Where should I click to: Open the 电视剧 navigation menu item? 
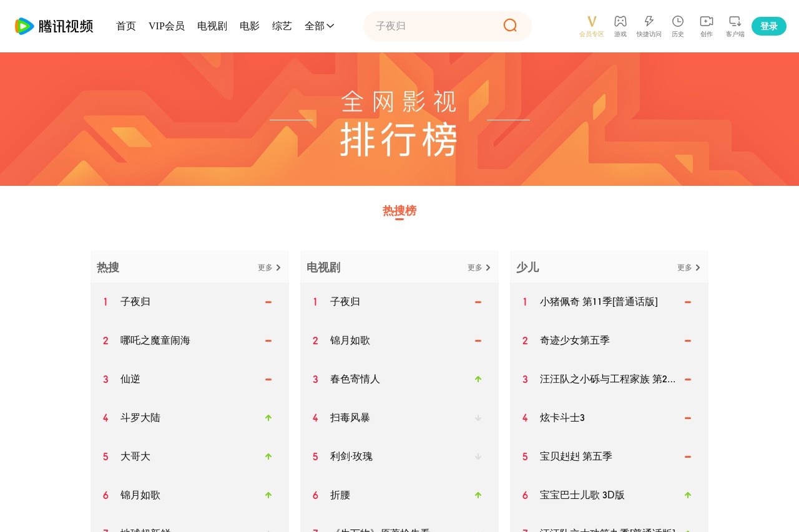tap(212, 26)
